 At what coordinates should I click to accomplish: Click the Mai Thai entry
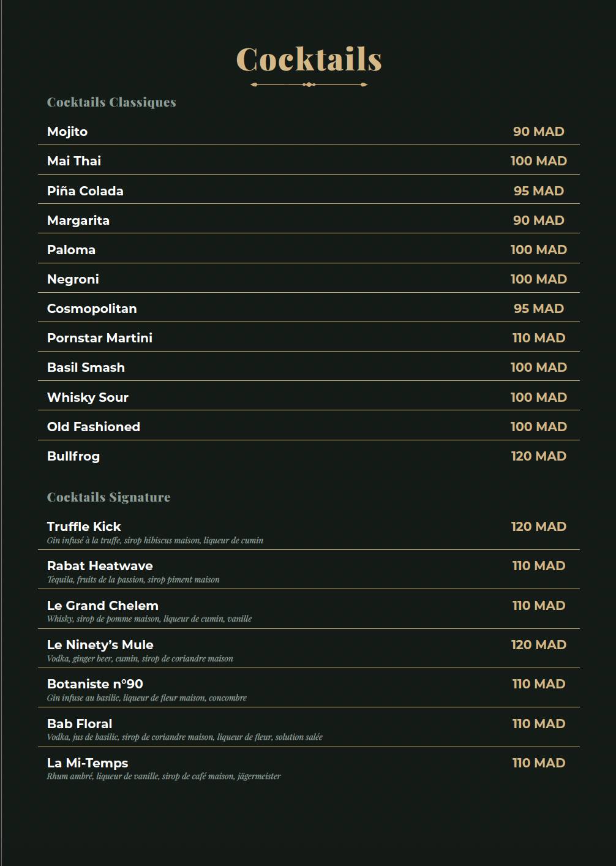pos(309,161)
